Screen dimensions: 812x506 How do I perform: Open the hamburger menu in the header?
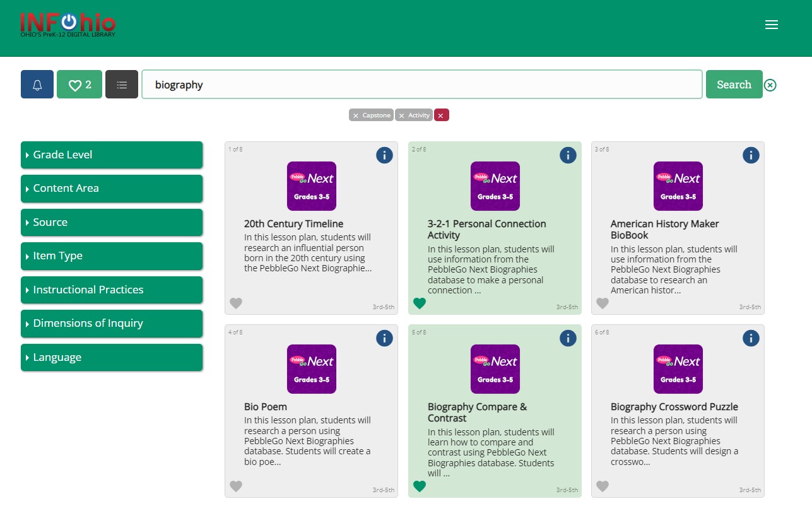coord(771,25)
